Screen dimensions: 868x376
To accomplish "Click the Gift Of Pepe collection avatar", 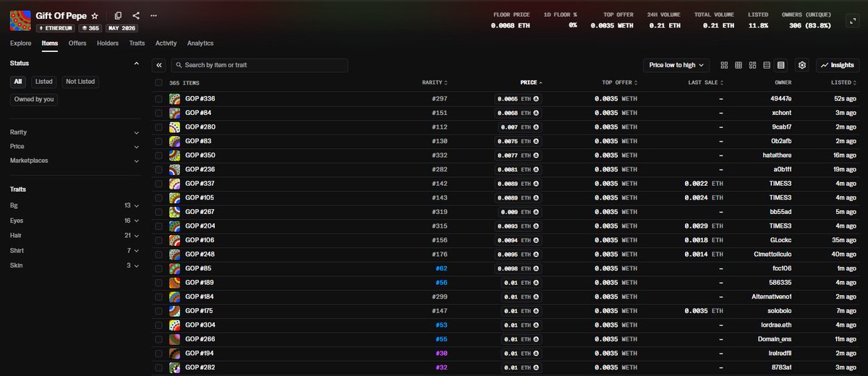I will click(20, 20).
